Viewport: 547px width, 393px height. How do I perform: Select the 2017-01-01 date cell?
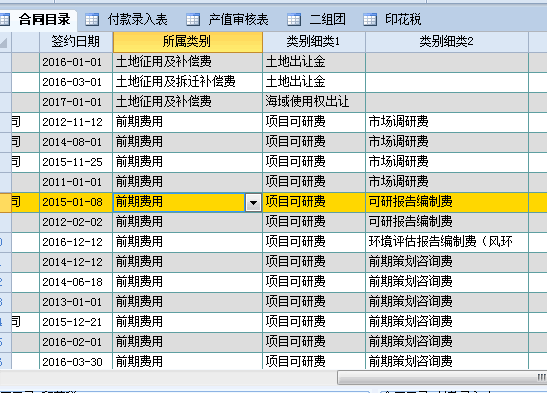pyautogui.click(x=76, y=102)
